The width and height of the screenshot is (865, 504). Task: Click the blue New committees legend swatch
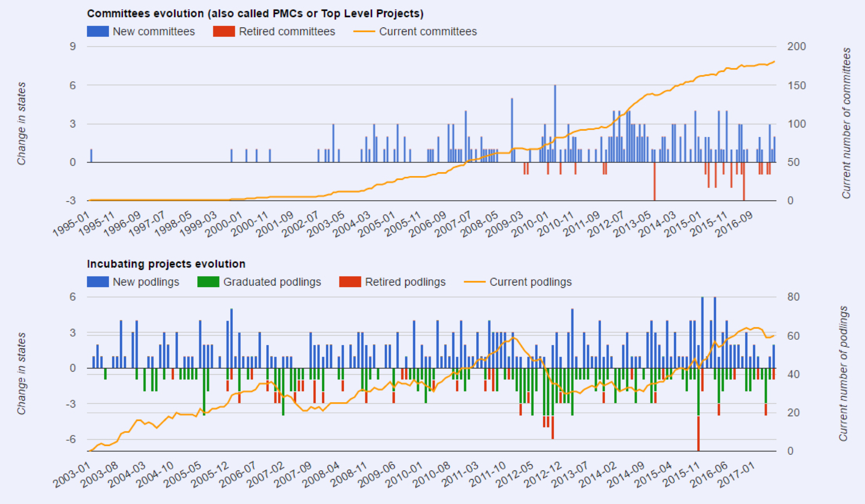[98, 31]
